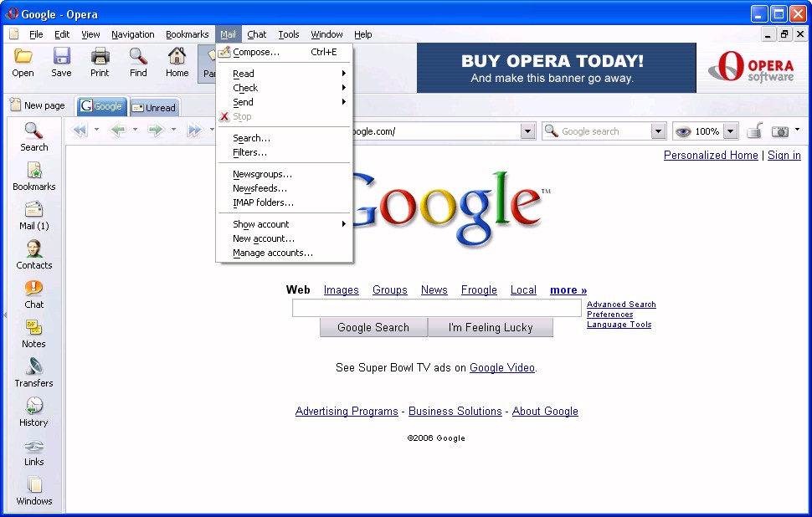Expand the Show account submenu
Screen dimensions: 812x517
pyautogui.click(x=285, y=224)
